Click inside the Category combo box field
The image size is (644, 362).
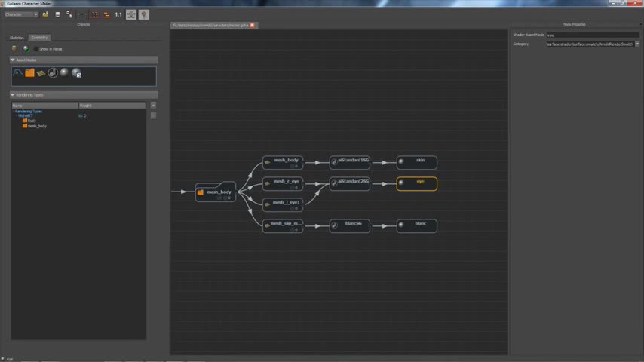coord(590,44)
